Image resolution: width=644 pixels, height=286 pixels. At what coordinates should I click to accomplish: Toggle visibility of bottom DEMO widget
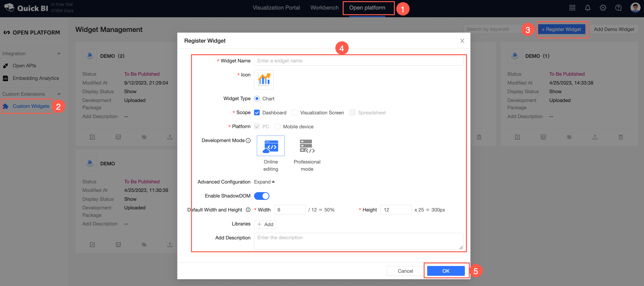click(x=144, y=245)
